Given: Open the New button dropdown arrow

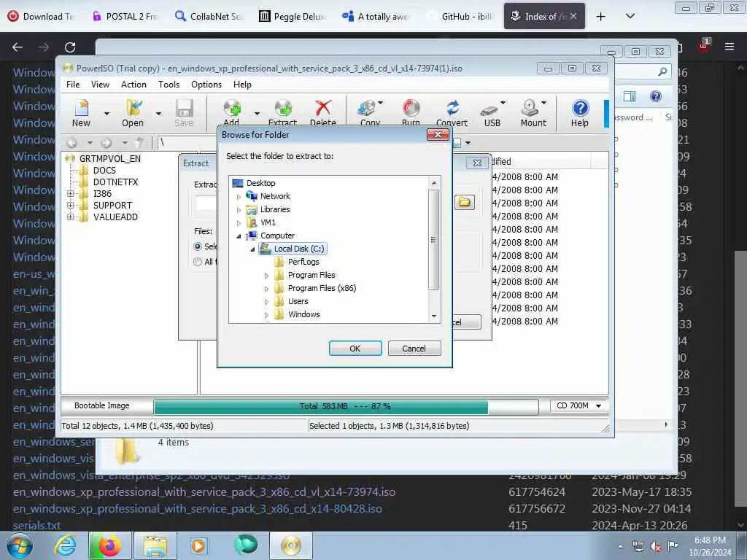Looking at the screenshot, I should click(107, 113).
